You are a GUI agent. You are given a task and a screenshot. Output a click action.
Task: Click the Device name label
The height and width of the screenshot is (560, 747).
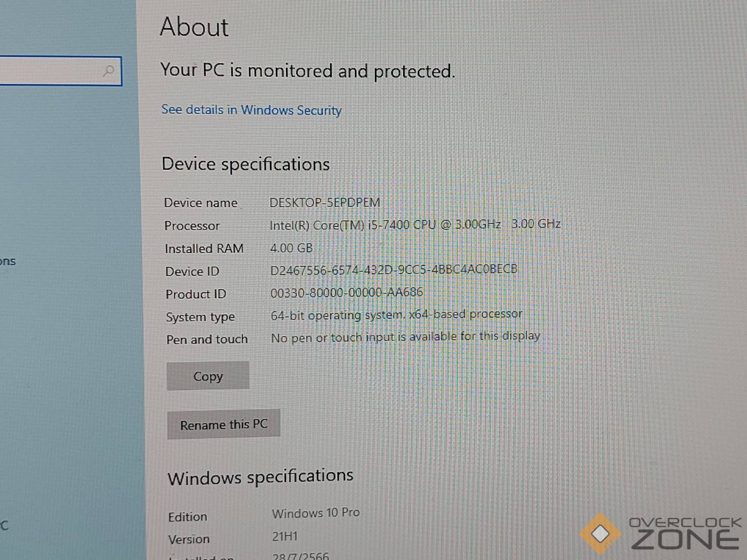(201, 203)
